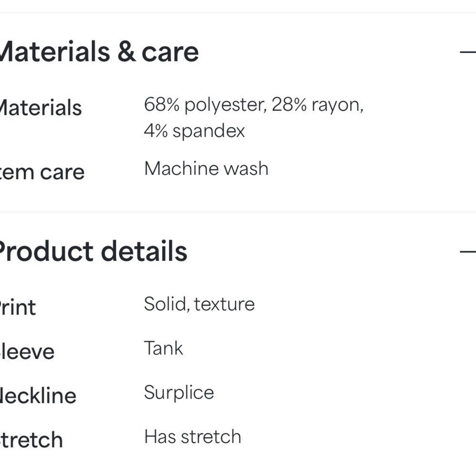Select the Neckline row label
The height and width of the screenshot is (476, 476).
[x=38, y=396]
